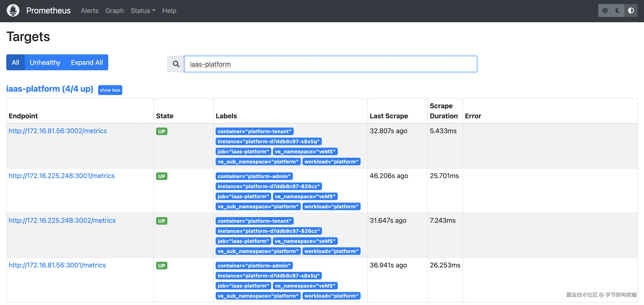Open 172.16.225.248:3002/metrics endpoint link
Screen dimensions: 644x305
pyautogui.click(x=62, y=220)
